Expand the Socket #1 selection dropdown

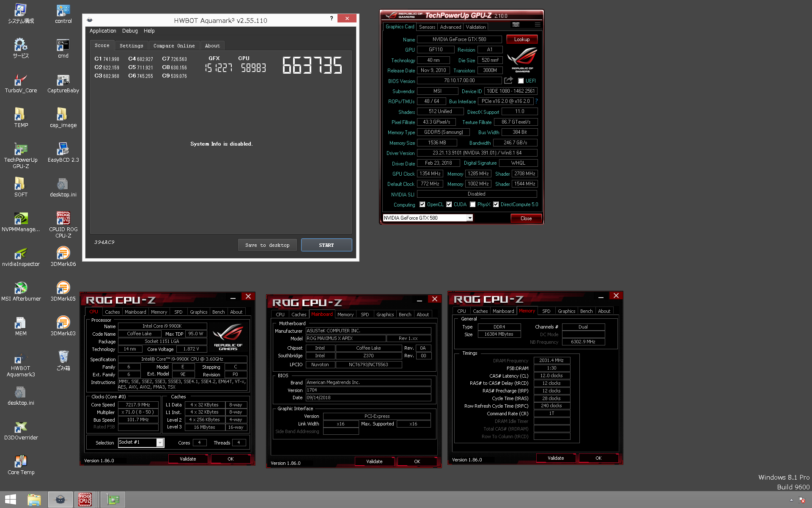tap(160, 442)
